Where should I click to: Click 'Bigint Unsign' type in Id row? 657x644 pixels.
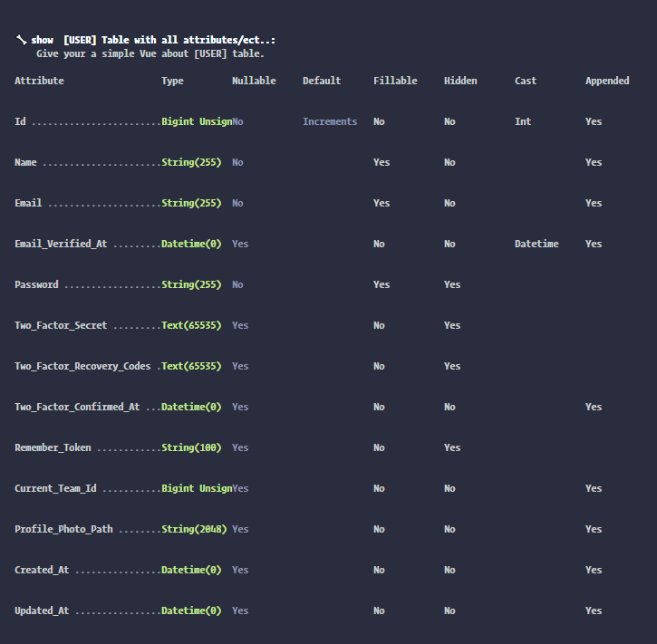click(x=197, y=121)
